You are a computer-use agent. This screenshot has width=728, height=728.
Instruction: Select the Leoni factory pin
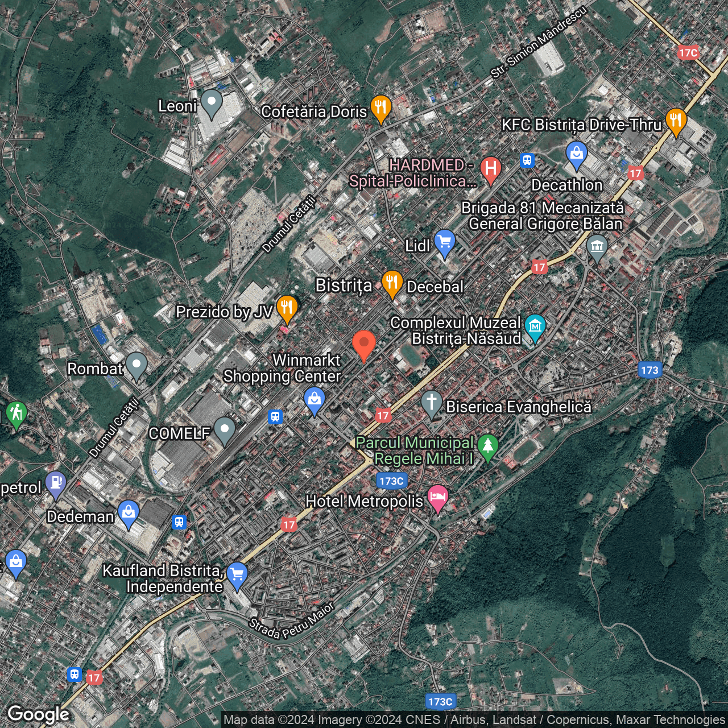(x=212, y=102)
